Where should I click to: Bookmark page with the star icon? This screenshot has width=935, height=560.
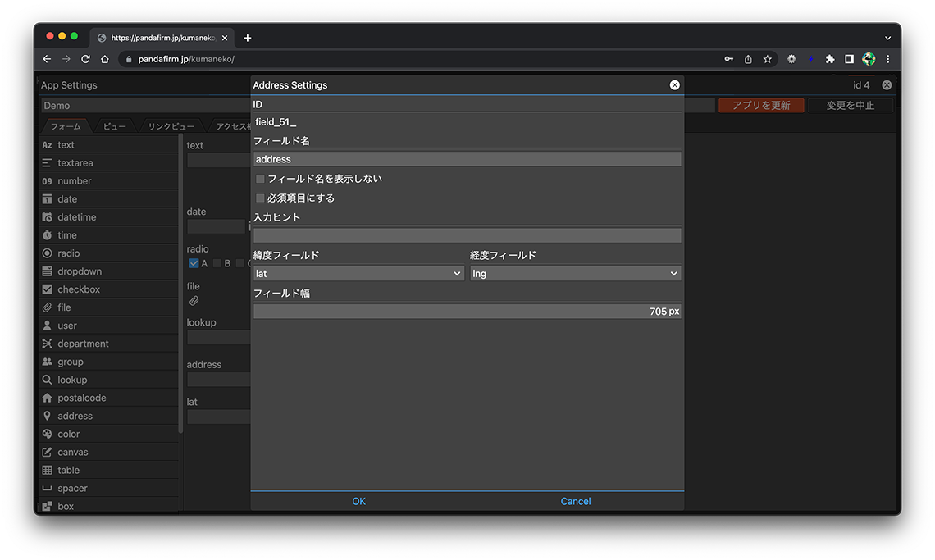point(768,59)
